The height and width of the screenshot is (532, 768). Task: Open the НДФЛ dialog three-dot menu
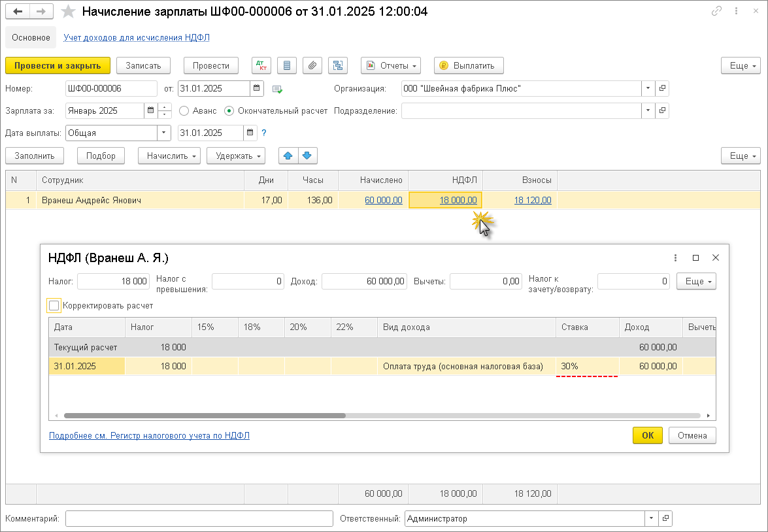click(x=675, y=258)
